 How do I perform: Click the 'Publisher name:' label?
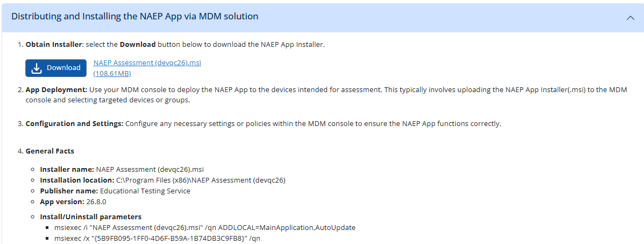click(69, 191)
